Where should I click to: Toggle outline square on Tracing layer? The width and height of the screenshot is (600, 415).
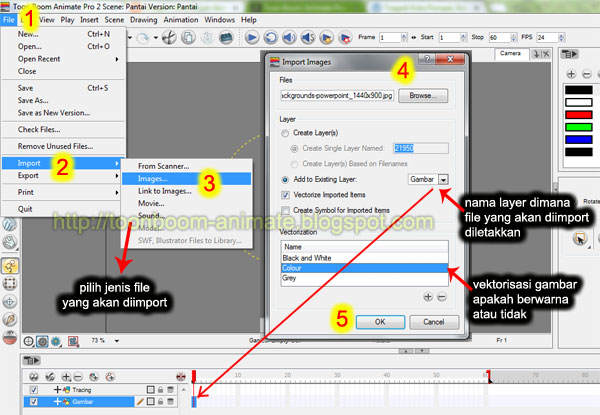(151, 390)
